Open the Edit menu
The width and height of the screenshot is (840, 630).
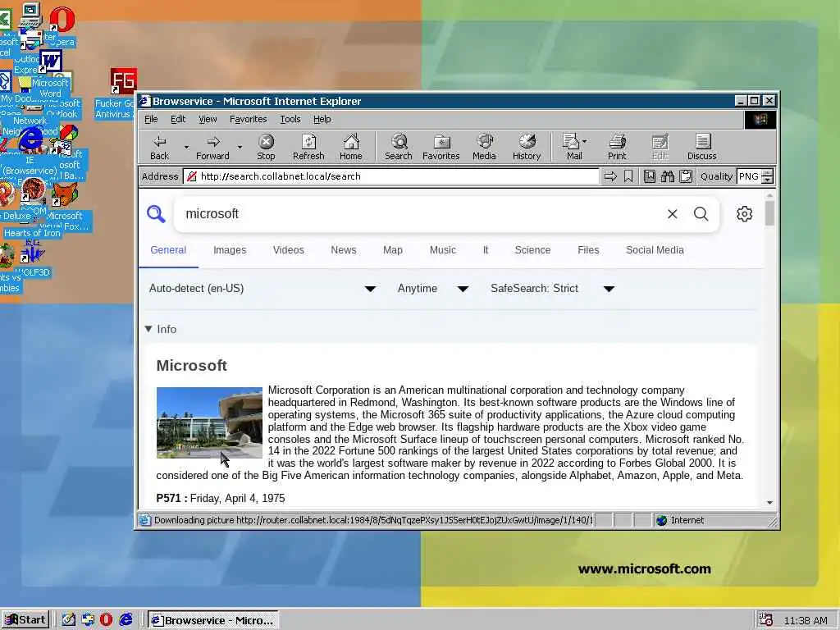tap(178, 119)
